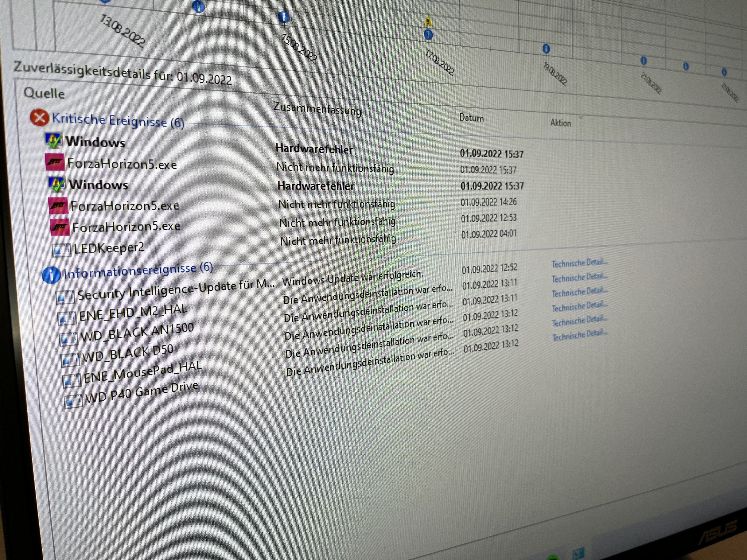Click the blue info icon beside Informationsereignisse
The width and height of the screenshot is (747, 560).
[51, 275]
